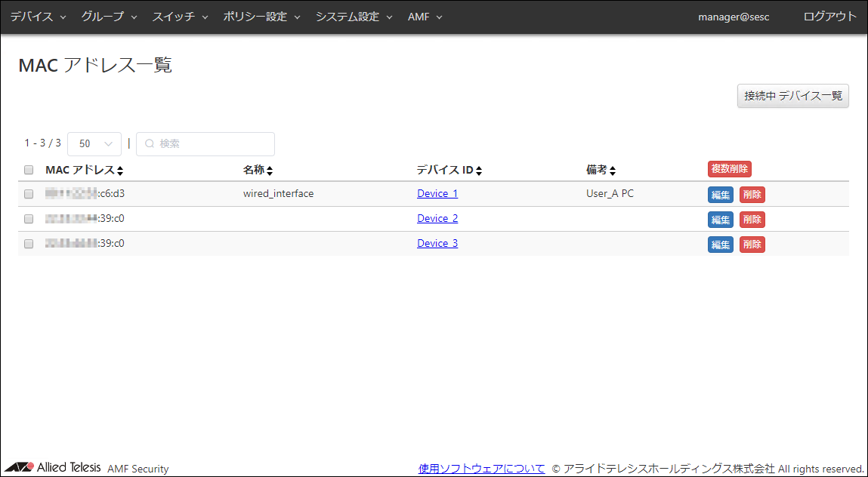Sort table by 備考 column arrows

[x=613, y=171]
